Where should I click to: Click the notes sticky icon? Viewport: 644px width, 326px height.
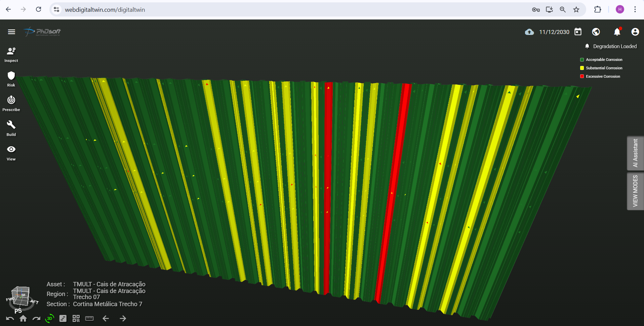(63, 318)
